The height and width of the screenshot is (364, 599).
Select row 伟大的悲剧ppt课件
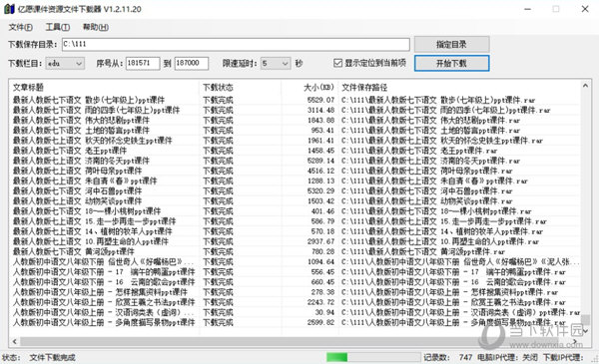tap(295, 121)
